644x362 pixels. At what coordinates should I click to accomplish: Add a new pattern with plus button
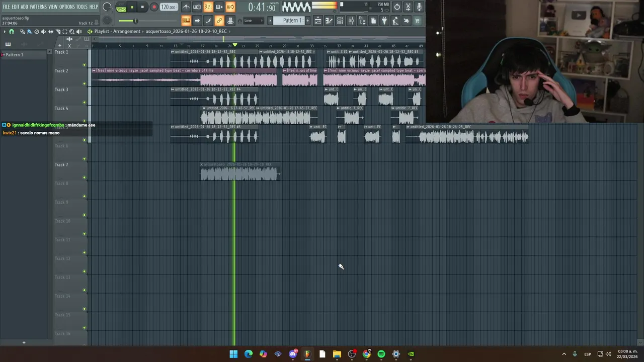pos(307,21)
